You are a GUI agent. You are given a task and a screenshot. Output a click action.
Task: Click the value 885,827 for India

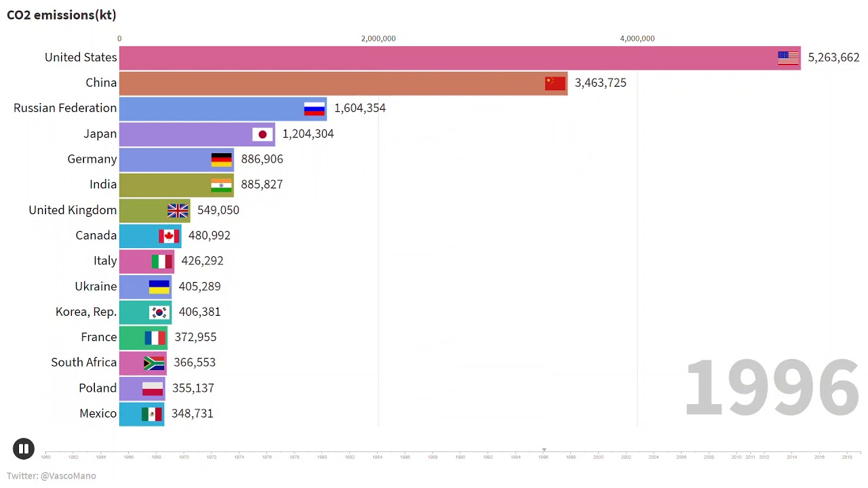pyautogui.click(x=262, y=184)
